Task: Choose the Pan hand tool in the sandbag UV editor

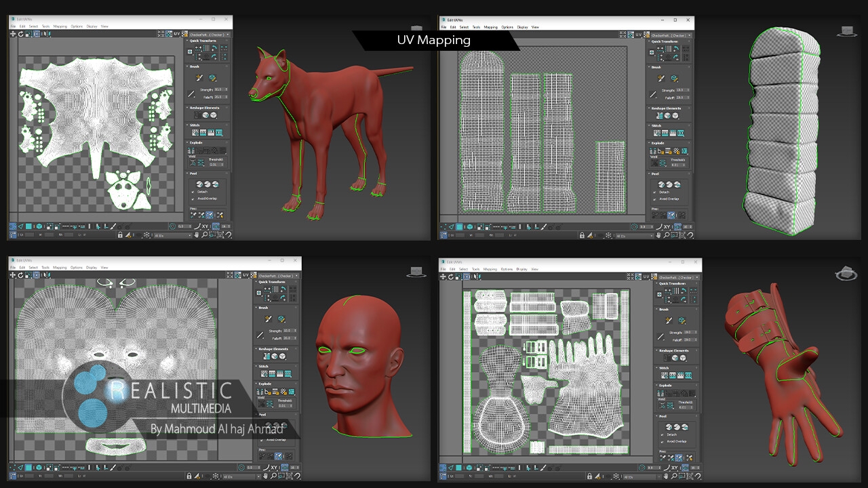Action: pyautogui.click(x=658, y=235)
